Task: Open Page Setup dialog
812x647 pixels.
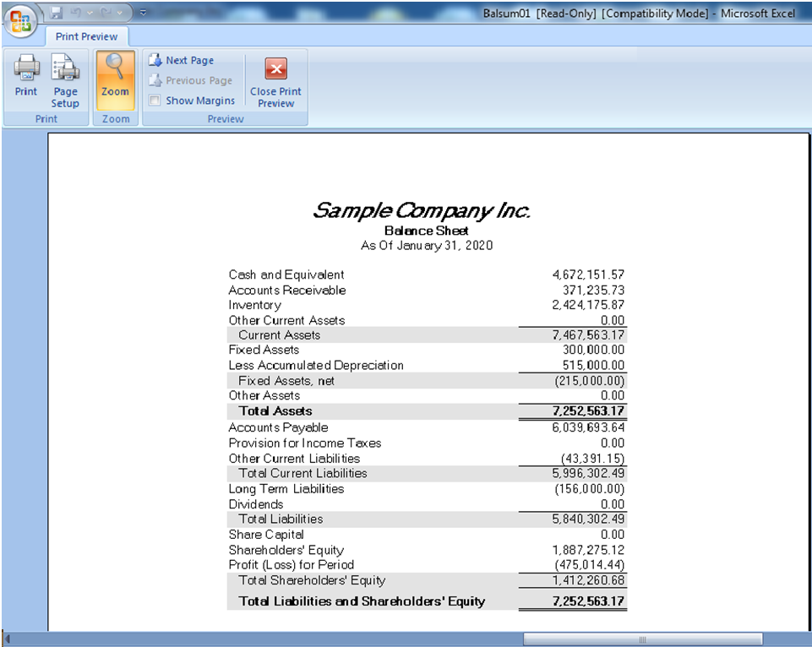Action: (x=65, y=81)
